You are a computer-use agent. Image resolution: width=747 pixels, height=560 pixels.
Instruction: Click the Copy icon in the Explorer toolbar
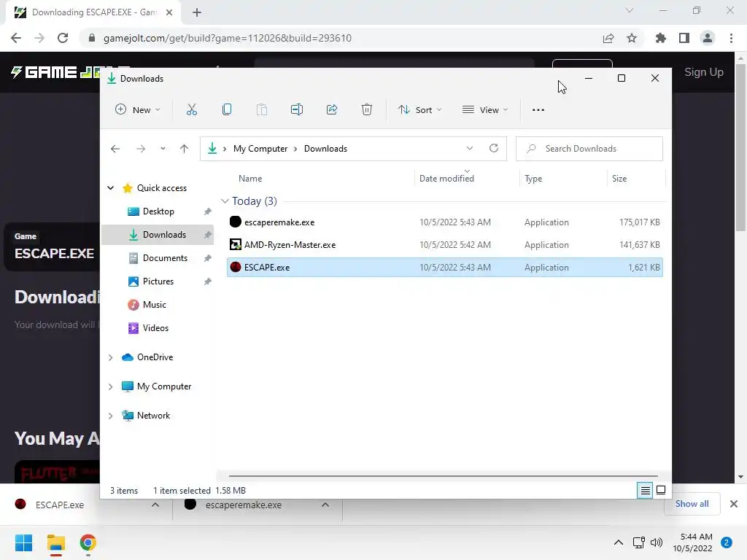227,109
